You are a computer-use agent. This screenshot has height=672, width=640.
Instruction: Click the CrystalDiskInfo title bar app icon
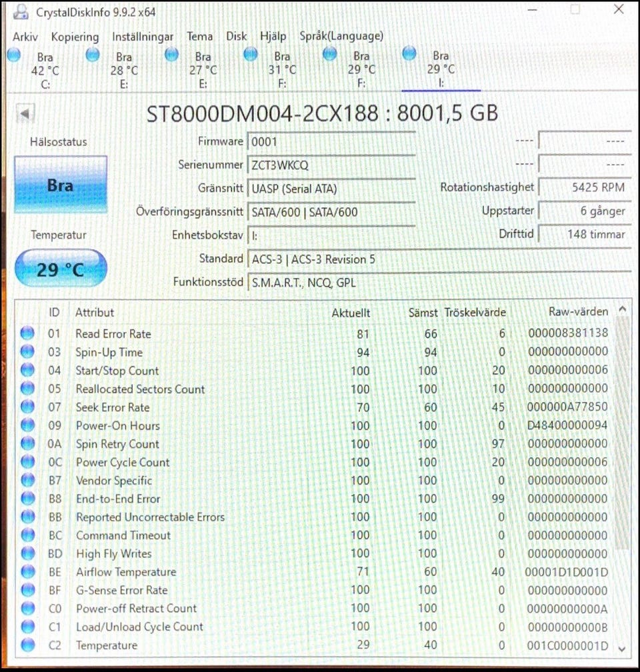[21, 11]
